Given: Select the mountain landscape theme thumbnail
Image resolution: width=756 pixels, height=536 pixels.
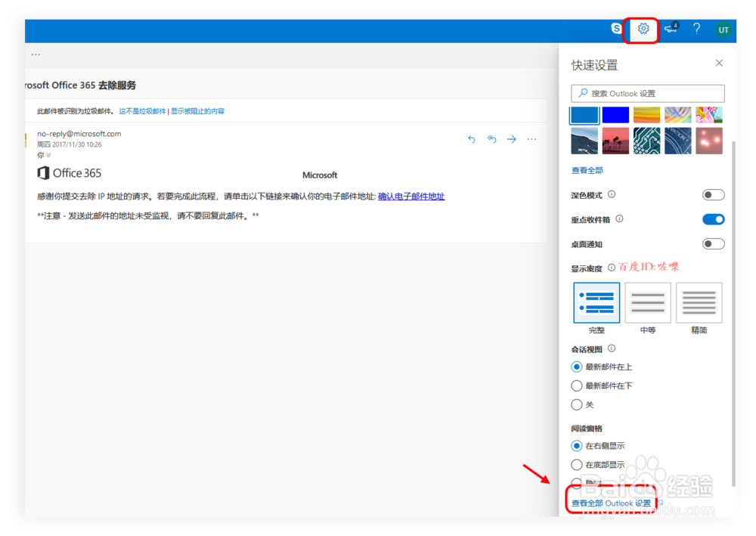Looking at the screenshot, I should (x=584, y=141).
